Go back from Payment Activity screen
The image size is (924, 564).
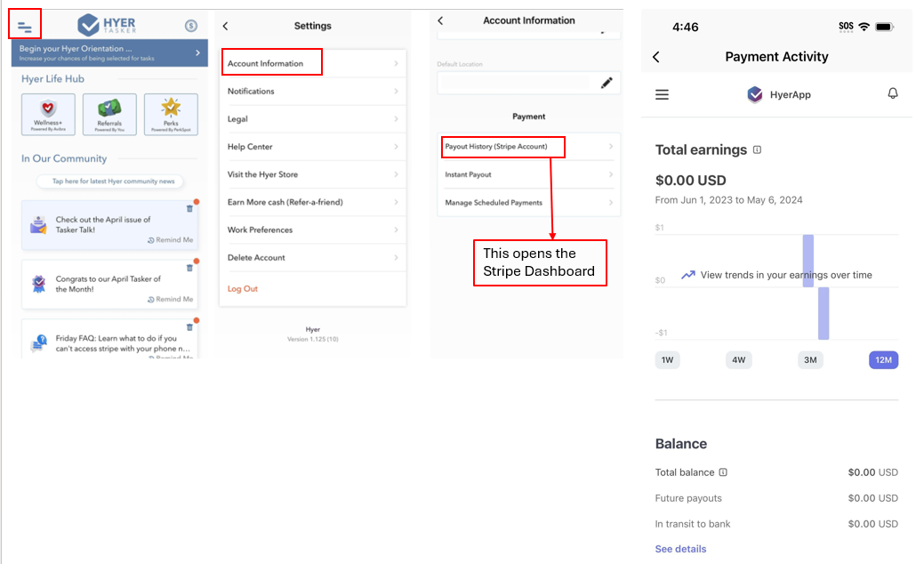[656, 57]
